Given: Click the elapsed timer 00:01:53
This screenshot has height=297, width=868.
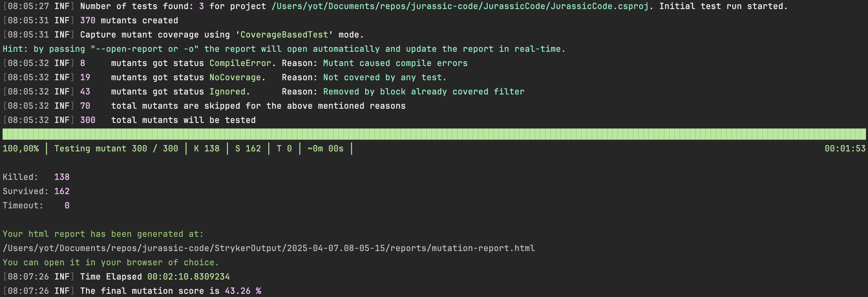Looking at the screenshot, I should coord(845,148).
